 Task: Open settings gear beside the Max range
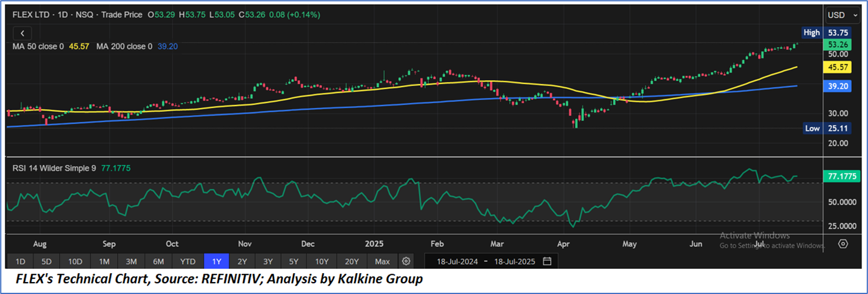coord(406,261)
